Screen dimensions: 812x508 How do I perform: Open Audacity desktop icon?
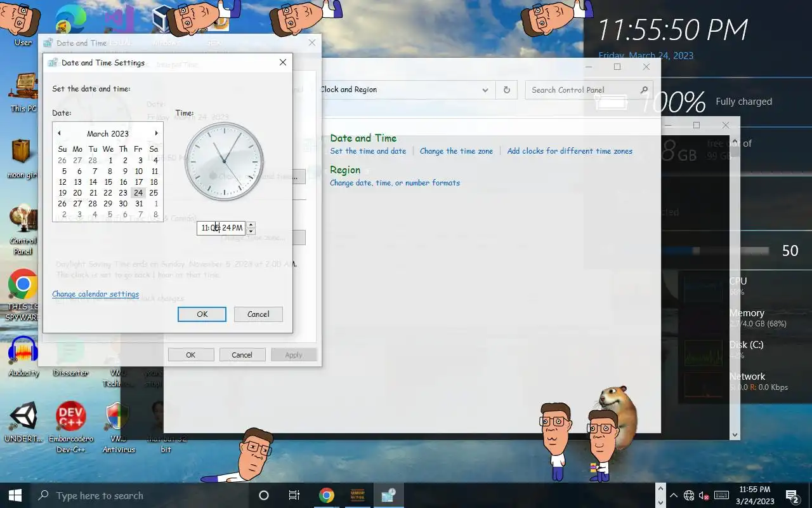[x=23, y=357]
